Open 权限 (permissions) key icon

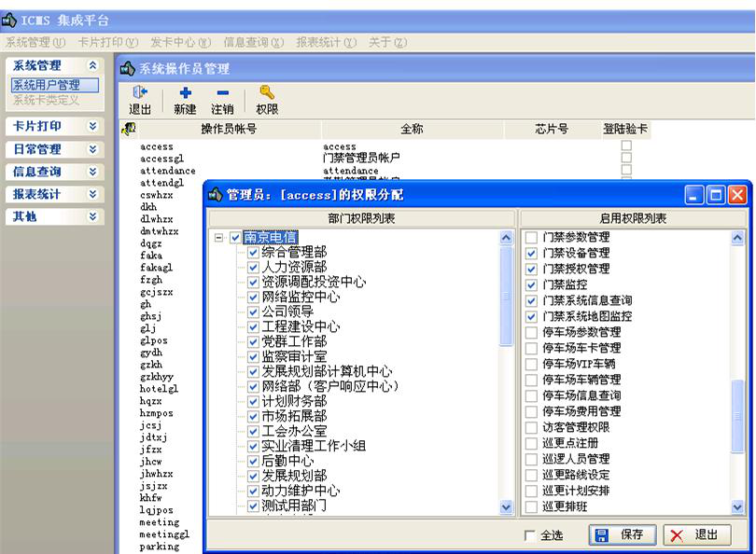267,93
